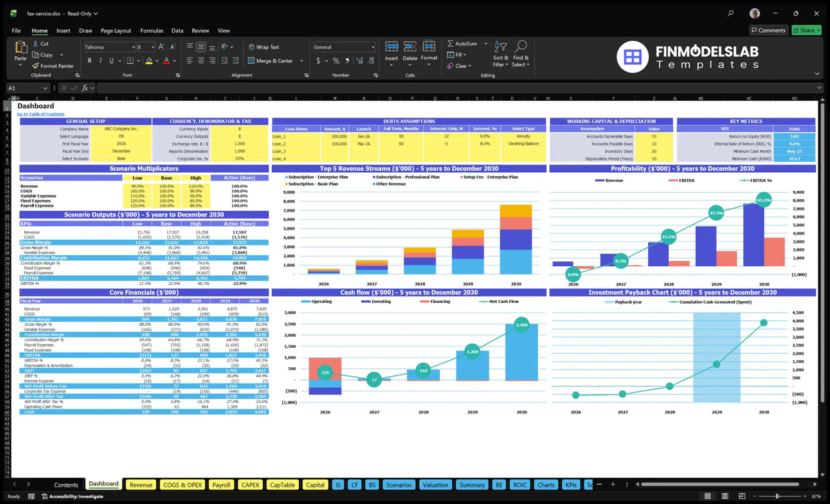
Task: Switch to the Data ribbon tab
Action: (177, 30)
